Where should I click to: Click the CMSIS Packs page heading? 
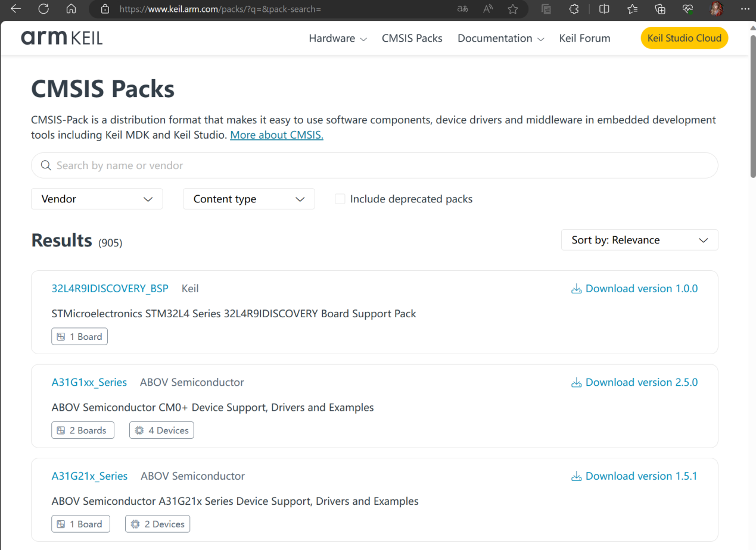[103, 89]
